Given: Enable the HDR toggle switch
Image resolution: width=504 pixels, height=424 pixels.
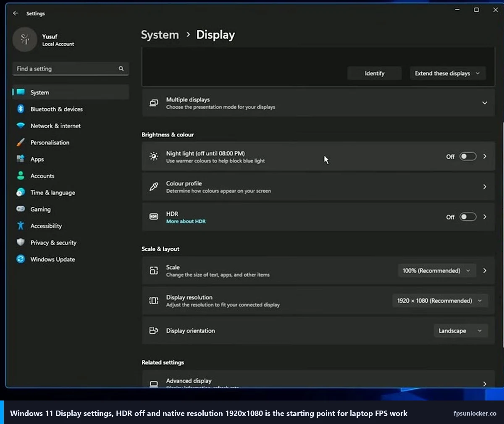Looking at the screenshot, I should point(468,217).
